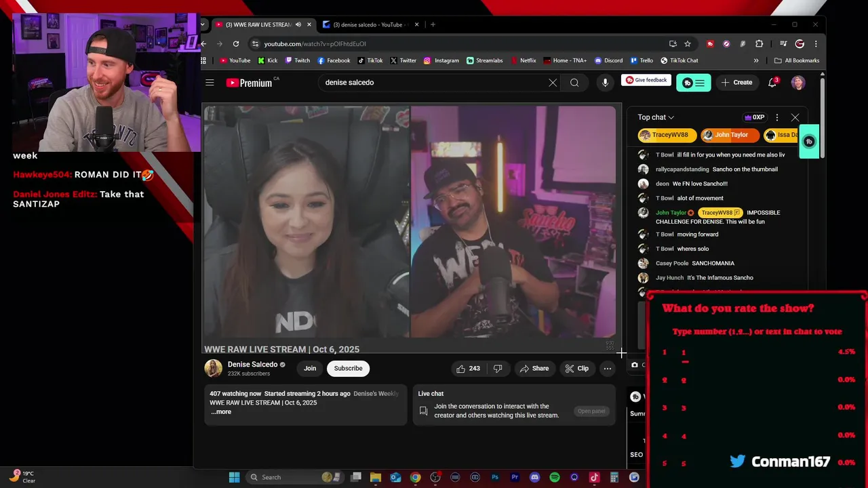The height and width of the screenshot is (488, 868).
Task: Select John Taylor super chat chip
Action: tap(730, 135)
